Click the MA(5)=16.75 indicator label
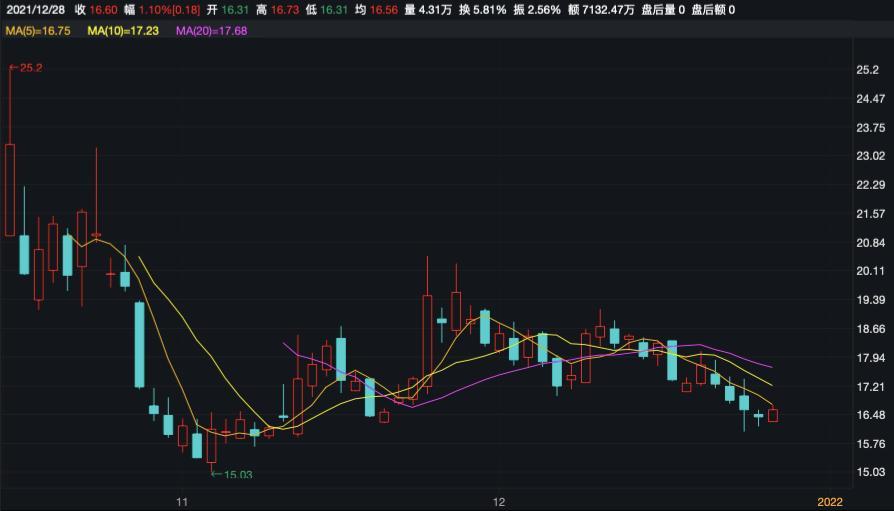The width and height of the screenshot is (894, 511). tap(38, 31)
